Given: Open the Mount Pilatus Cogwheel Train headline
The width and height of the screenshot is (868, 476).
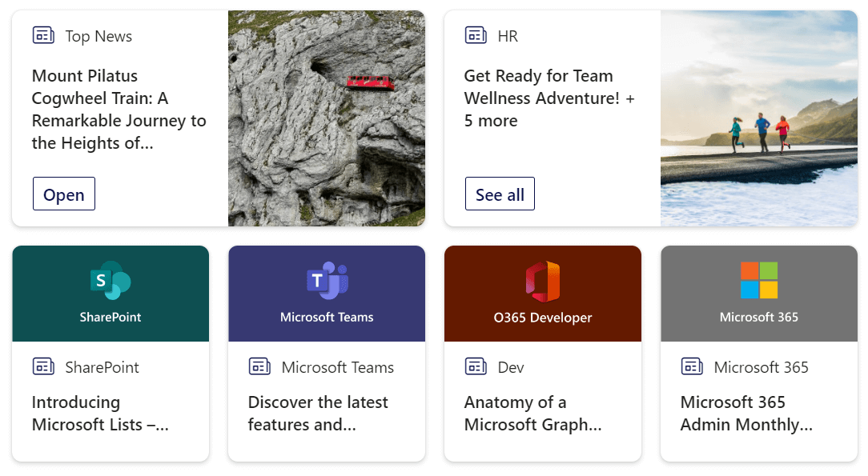Looking at the screenshot, I should (119, 110).
